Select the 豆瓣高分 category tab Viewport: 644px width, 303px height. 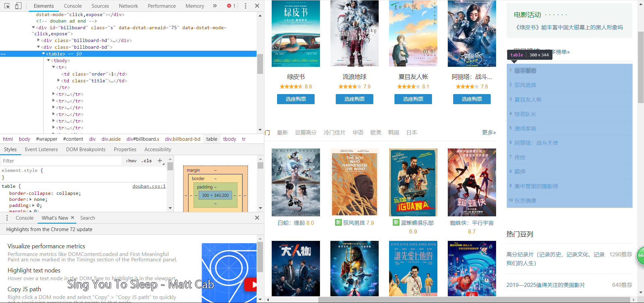point(306,132)
